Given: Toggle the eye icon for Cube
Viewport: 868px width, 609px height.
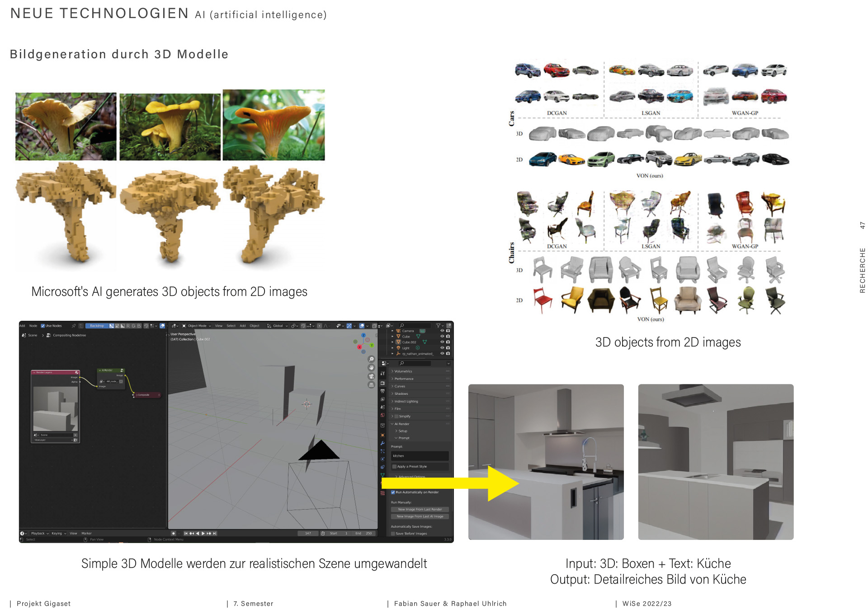Looking at the screenshot, I should (x=442, y=337).
